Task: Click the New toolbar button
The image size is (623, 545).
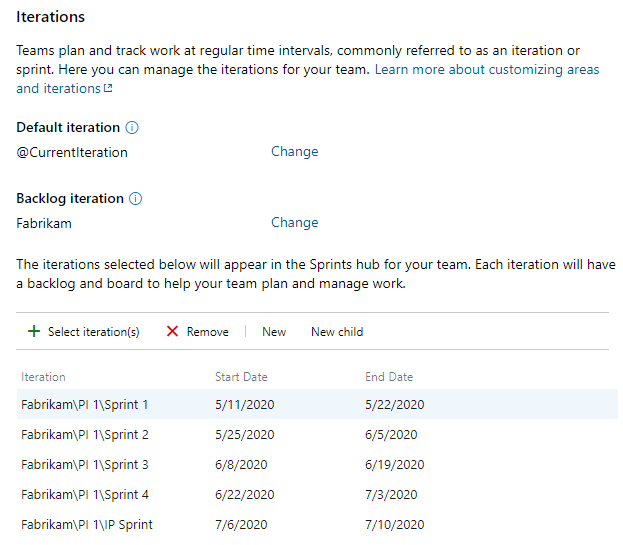Action: coord(274,332)
